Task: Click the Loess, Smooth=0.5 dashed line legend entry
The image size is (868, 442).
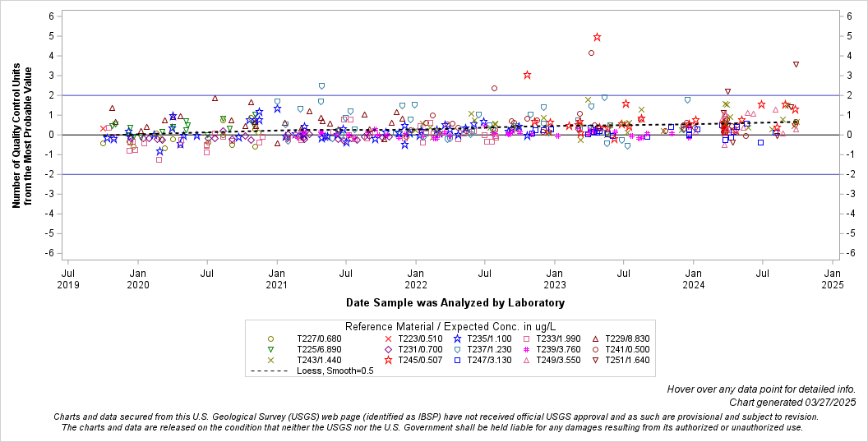Action: 313,371
